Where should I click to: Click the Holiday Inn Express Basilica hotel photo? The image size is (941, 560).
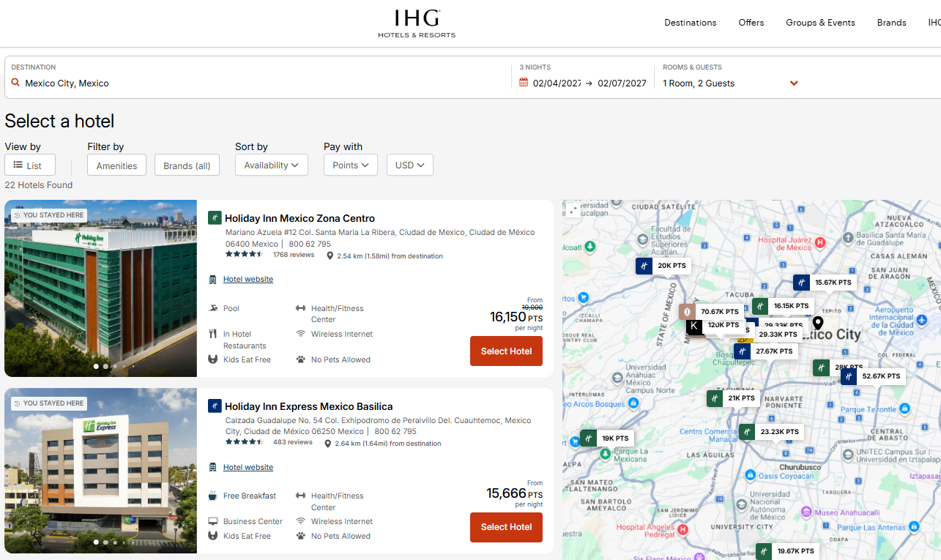(101, 471)
